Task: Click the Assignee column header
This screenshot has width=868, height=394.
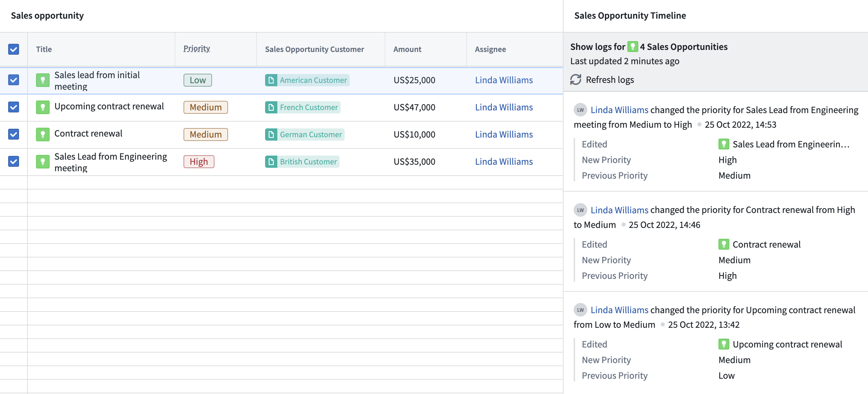Action: (x=490, y=49)
